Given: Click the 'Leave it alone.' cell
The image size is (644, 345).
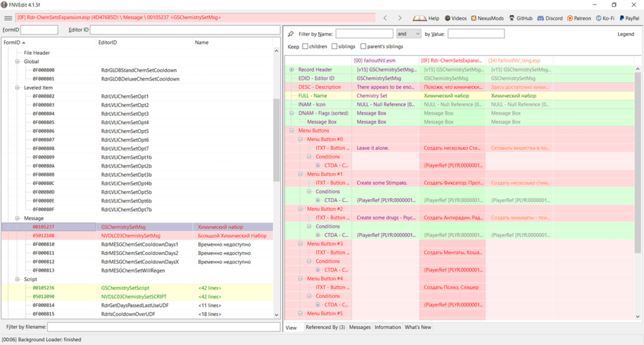Looking at the screenshot, I should pyautogui.click(x=385, y=148).
